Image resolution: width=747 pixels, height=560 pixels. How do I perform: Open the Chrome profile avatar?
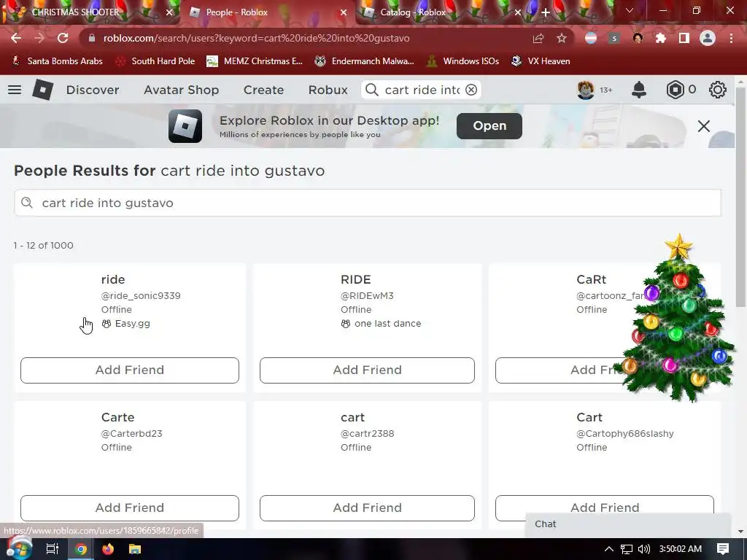click(x=707, y=38)
